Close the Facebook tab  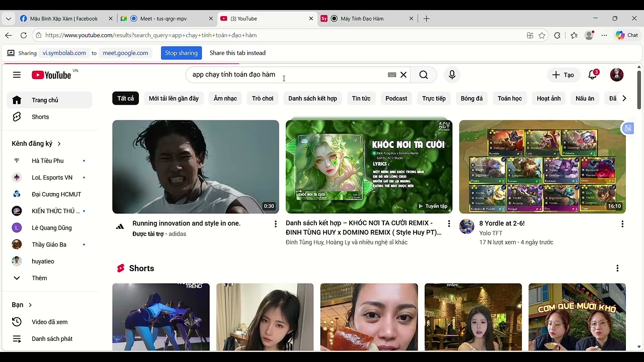[111, 19]
